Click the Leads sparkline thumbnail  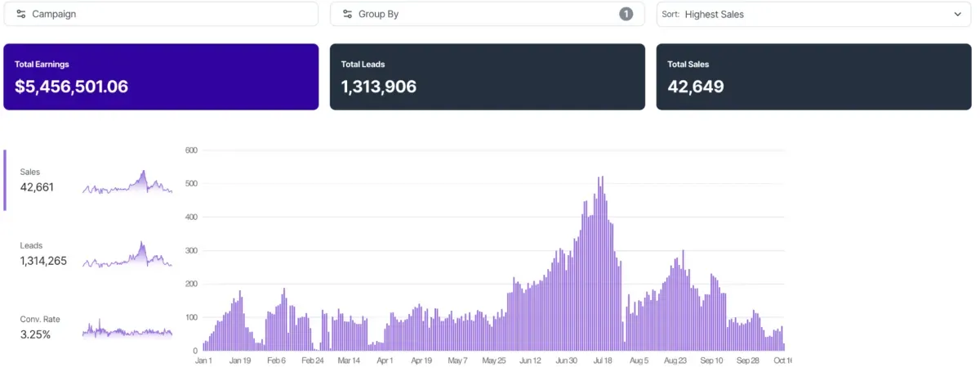pyautogui.click(x=127, y=255)
